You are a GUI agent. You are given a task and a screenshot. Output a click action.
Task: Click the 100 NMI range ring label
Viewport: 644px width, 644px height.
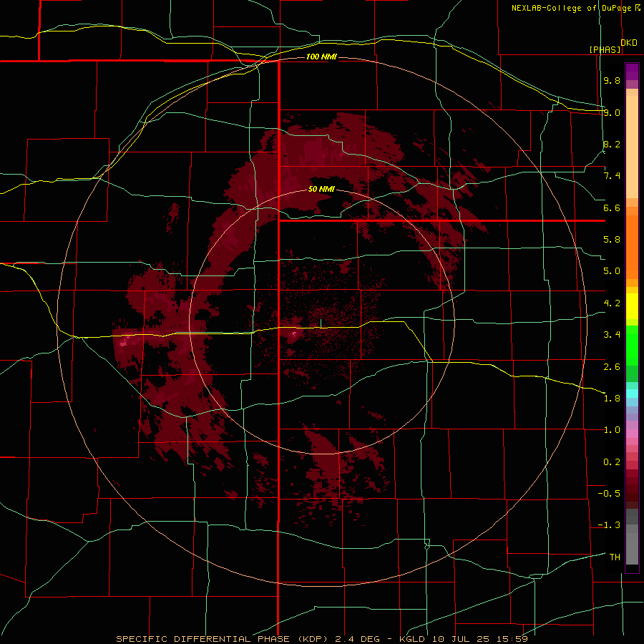tap(321, 57)
